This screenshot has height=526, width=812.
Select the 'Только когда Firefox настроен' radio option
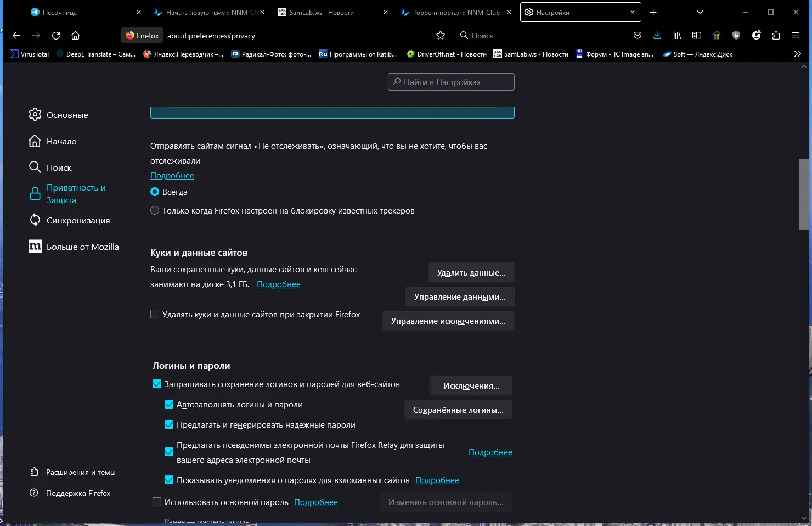[155, 210]
